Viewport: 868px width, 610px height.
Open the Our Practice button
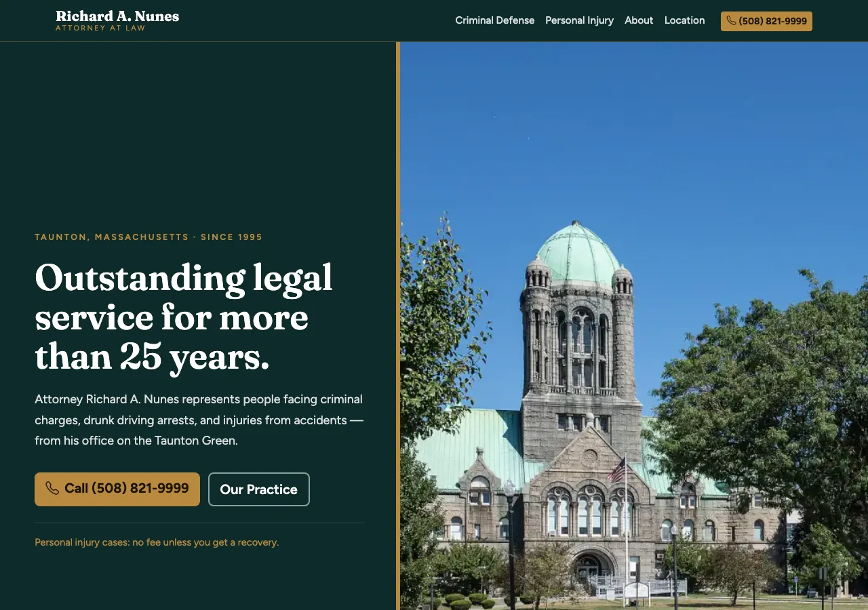pyautogui.click(x=259, y=489)
